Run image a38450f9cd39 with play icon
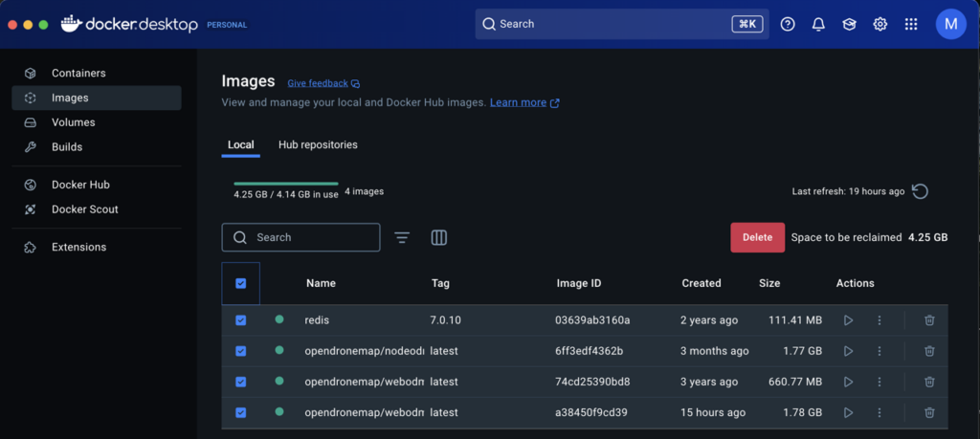Viewport: 980px width, 439px height. click(x=848, y=413)
